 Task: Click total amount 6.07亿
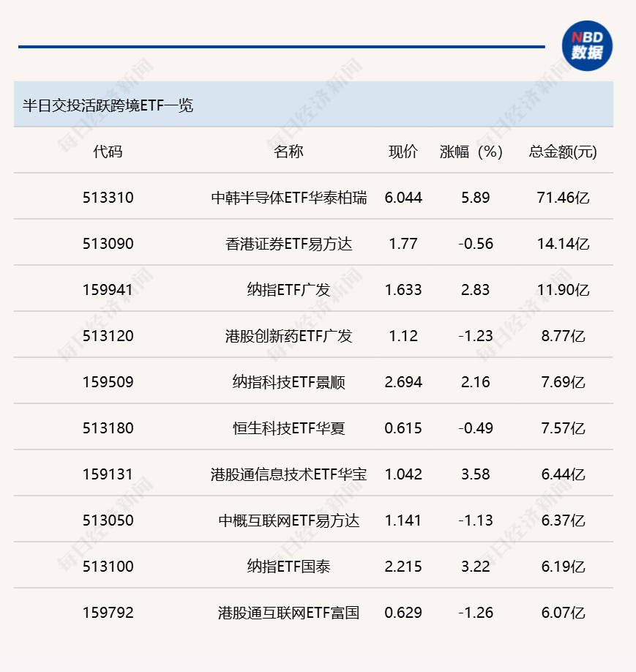tap(563, 613)
